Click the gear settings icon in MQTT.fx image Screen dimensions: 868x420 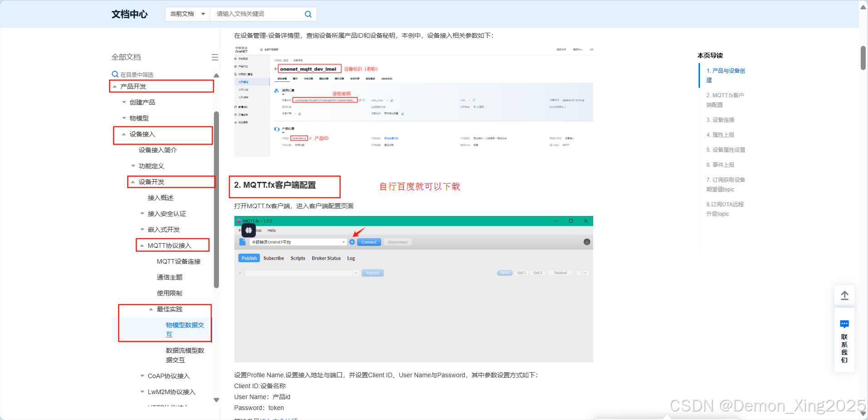(x=352, y=242)
